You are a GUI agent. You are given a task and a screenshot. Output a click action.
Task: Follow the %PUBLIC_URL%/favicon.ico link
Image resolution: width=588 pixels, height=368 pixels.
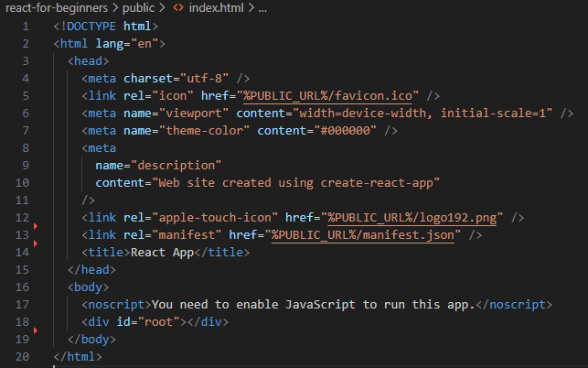point(327,96)
